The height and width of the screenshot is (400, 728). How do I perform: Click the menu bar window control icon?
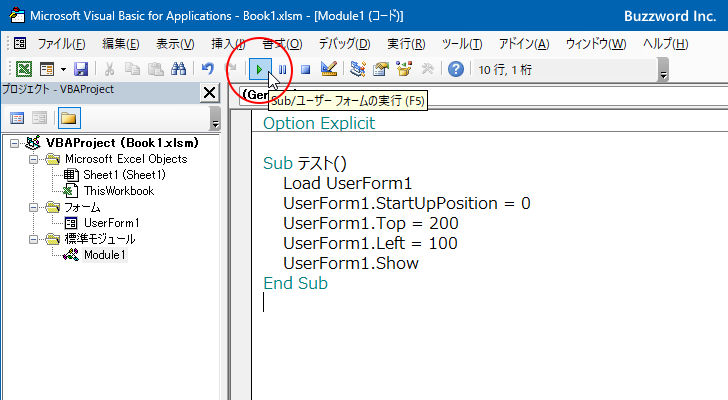coord(20,44)
